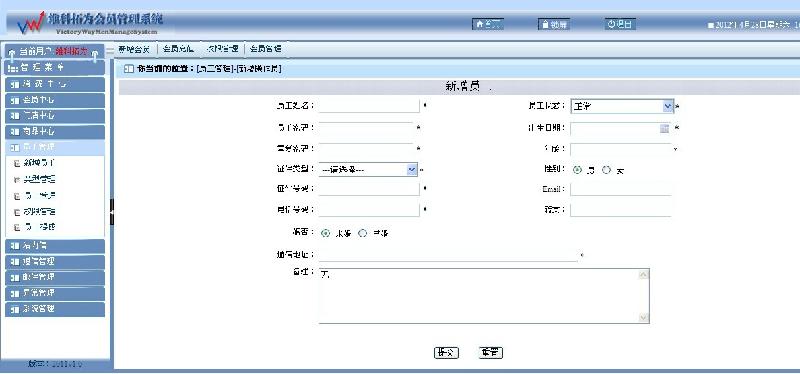Click the home icon button in header
This screenshot has width=800, height=374.
click(487, 24)
